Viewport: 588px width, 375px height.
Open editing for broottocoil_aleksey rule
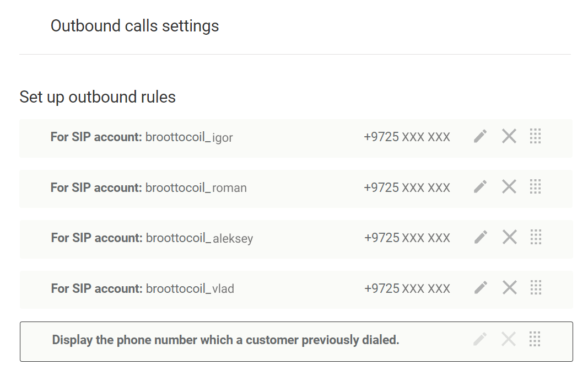point(481,237)
